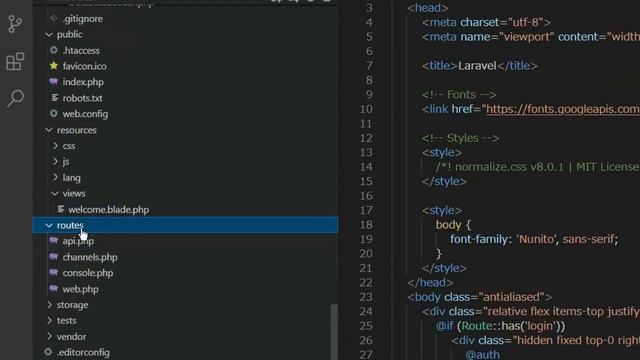This screenshot has width=640, height=360.
Task: Expand the lang folder
Action: pos(55,178)
